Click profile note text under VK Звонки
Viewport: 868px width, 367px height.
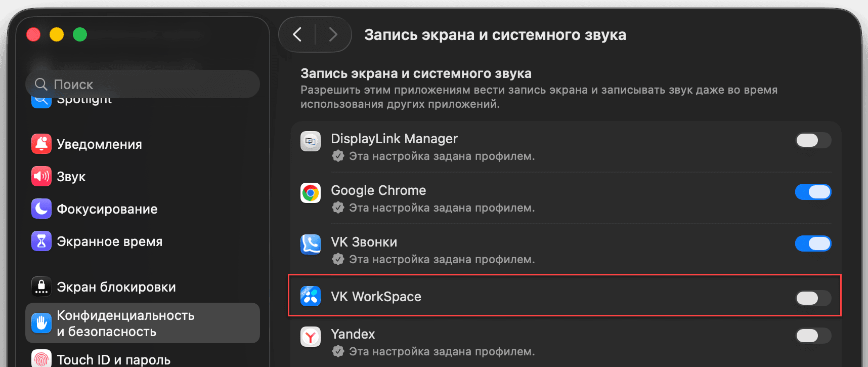click(x=442, y=260)
